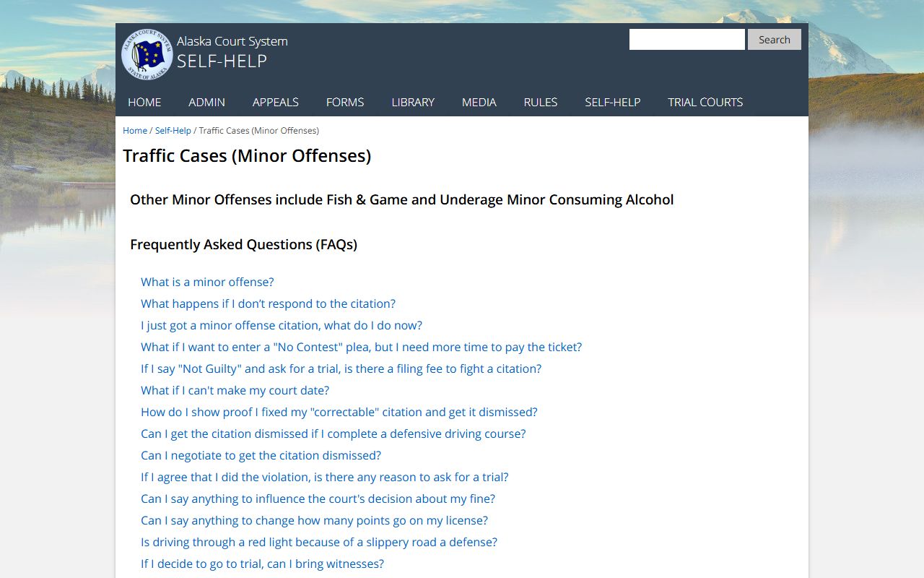
Task: Open 'What if I can't make my court date?'
Action: pyautogui.click(x=235, y=390)
